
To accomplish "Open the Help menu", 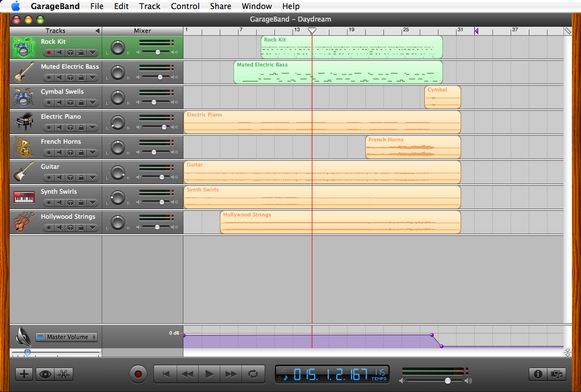I will (x=291, y=6).
